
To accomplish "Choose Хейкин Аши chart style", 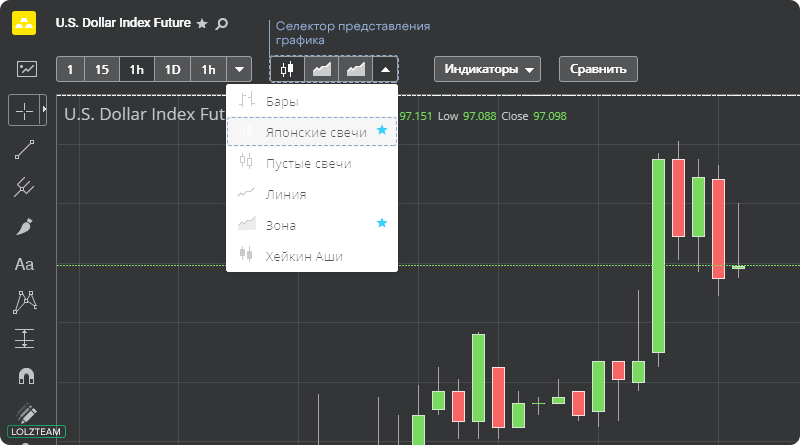I will point(312,256).
